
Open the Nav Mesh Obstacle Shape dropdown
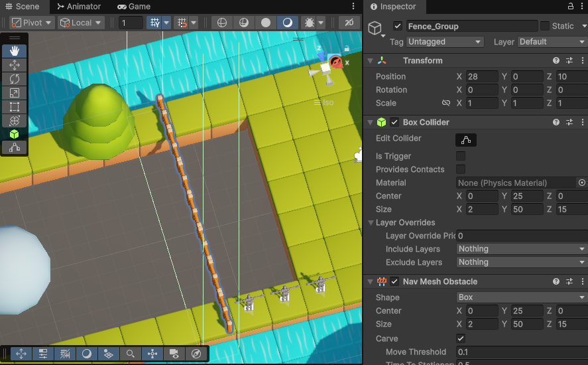point(522,297)
